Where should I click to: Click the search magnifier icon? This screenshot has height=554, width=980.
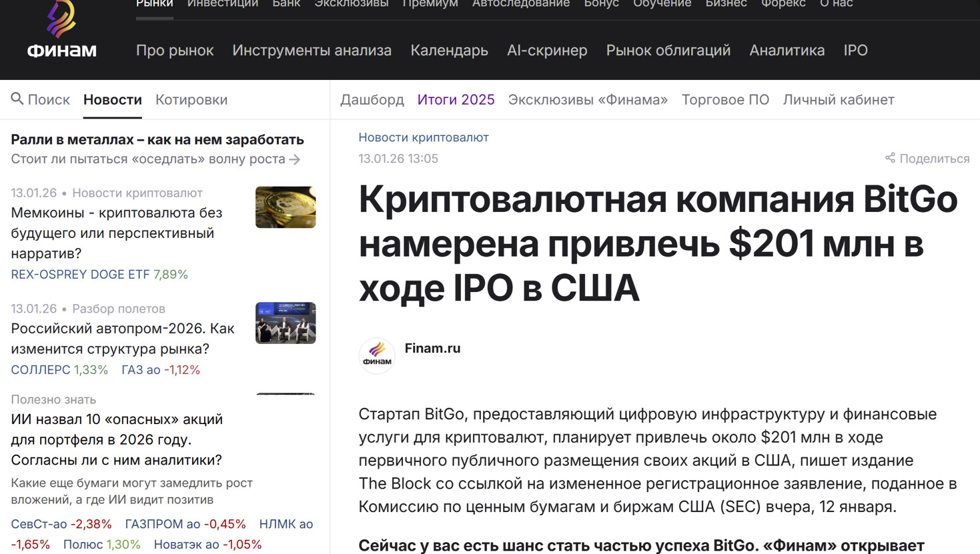pos(17,99)
